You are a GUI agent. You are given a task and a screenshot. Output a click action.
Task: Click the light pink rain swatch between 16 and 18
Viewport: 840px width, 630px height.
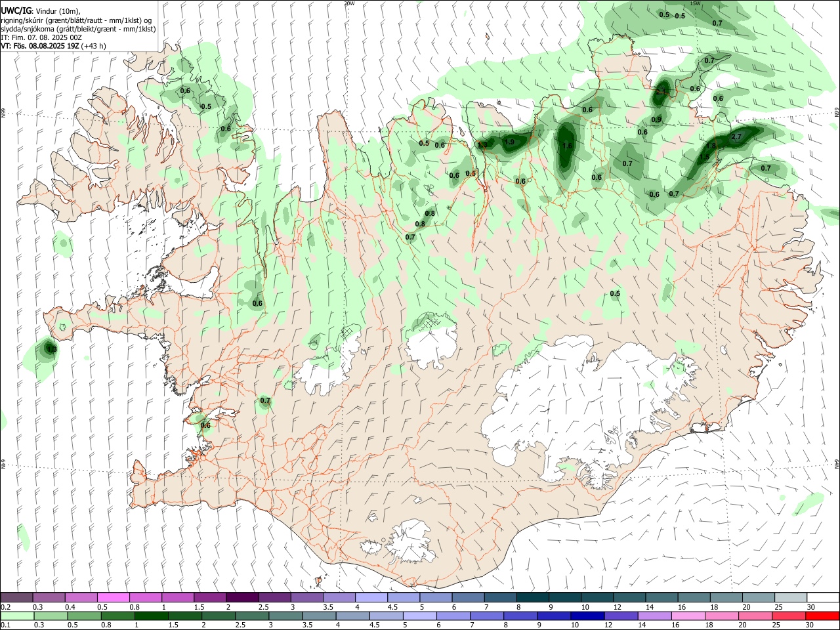(688, 616)
